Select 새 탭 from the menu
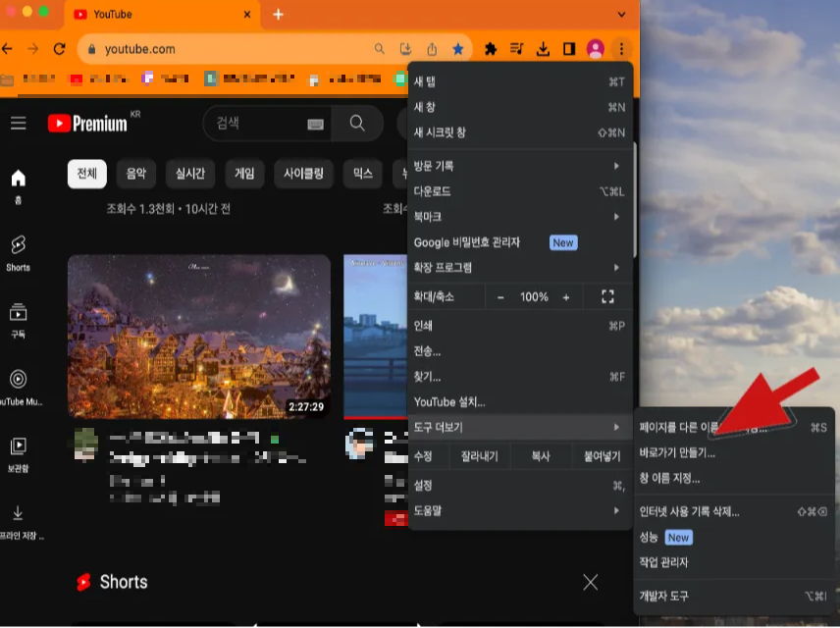 point(520,81)
